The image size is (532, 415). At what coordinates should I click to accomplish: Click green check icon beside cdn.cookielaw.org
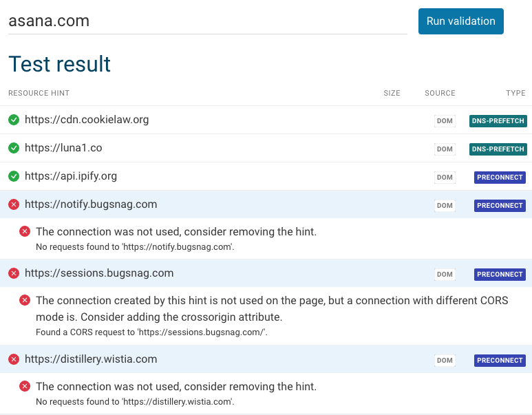14,120
